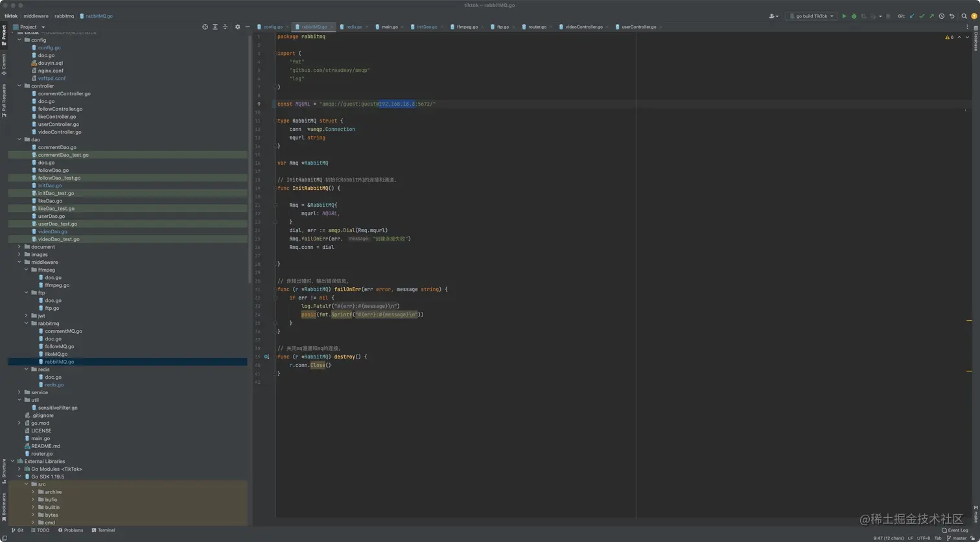Open the Terminal tool window
This screenshot has width=980, height=542.
tap(103, 530)
